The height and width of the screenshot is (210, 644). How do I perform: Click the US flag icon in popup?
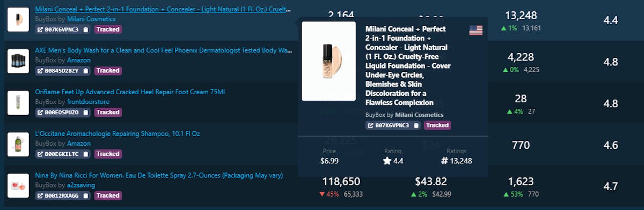point(475,31)
